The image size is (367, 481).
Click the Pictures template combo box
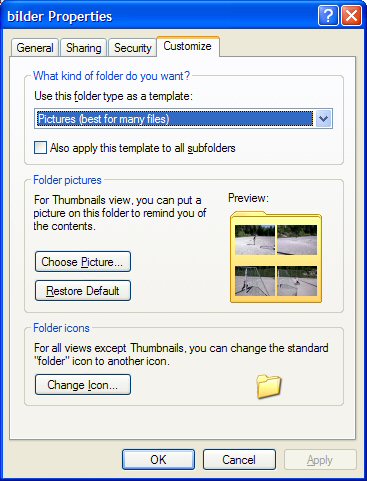coord(183,119)
